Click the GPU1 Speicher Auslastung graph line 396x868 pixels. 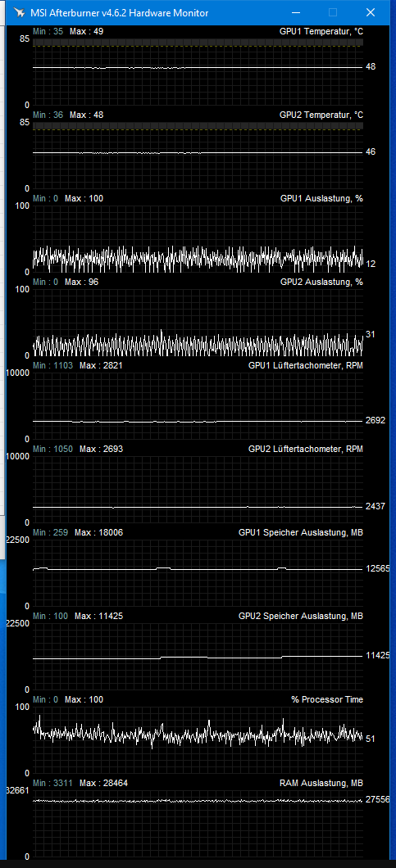[198, 568]
